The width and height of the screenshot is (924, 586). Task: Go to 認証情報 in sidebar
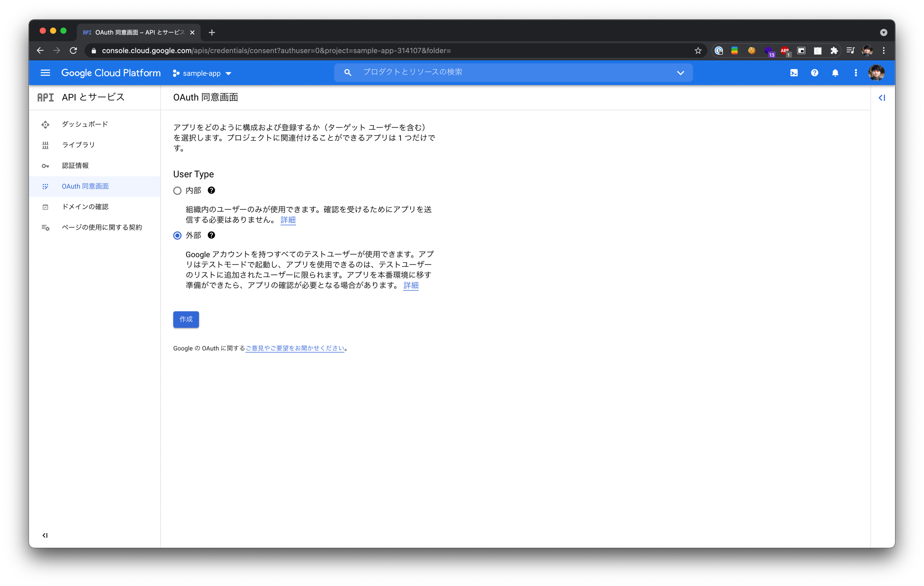click(x=75, y=166)
